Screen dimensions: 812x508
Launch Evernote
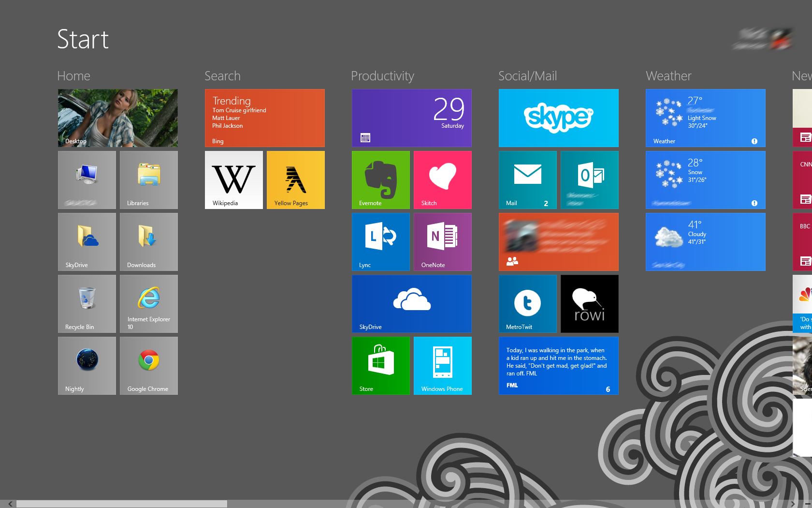point(381,180)
